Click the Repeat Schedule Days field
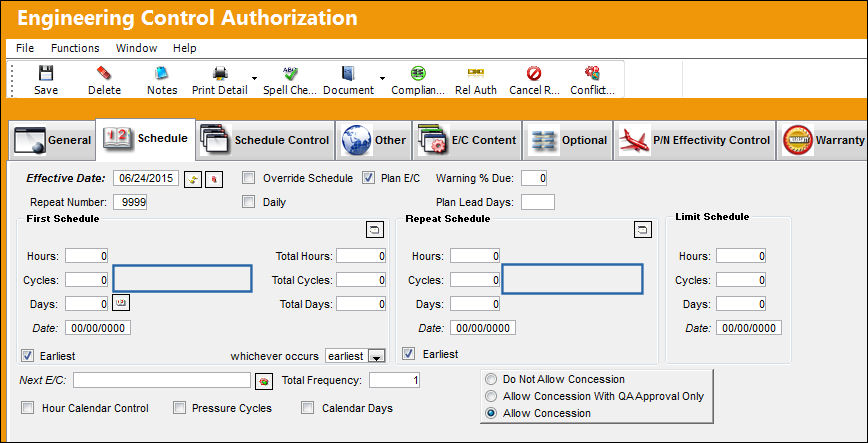 (475, 303)
